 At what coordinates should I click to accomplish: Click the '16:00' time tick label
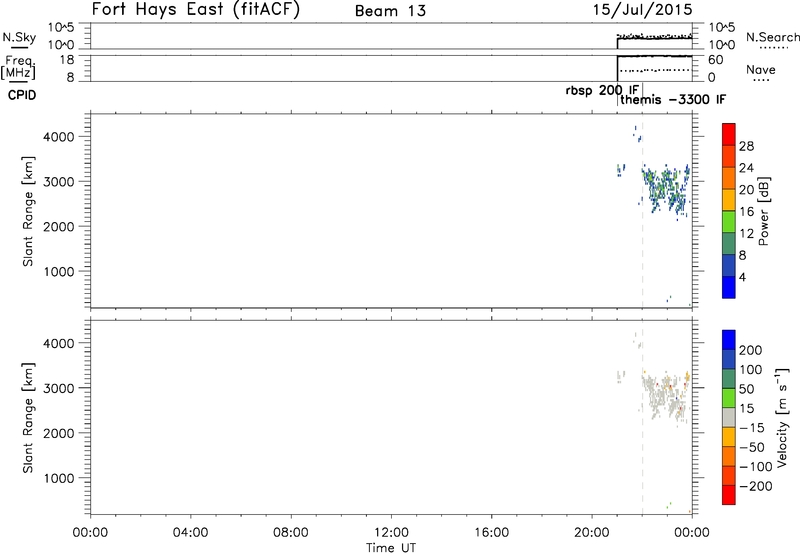(x=491, y=533)
